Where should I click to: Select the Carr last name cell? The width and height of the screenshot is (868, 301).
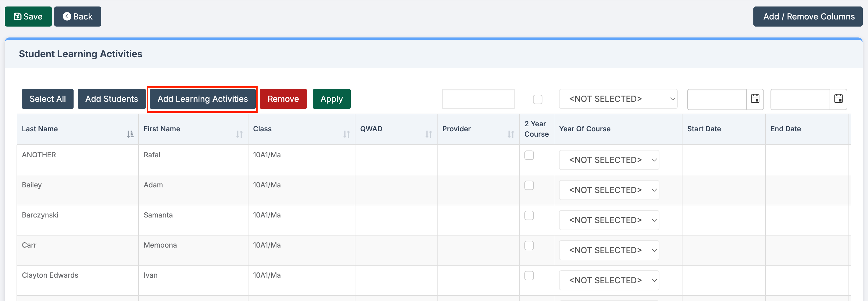coord(78,250)
